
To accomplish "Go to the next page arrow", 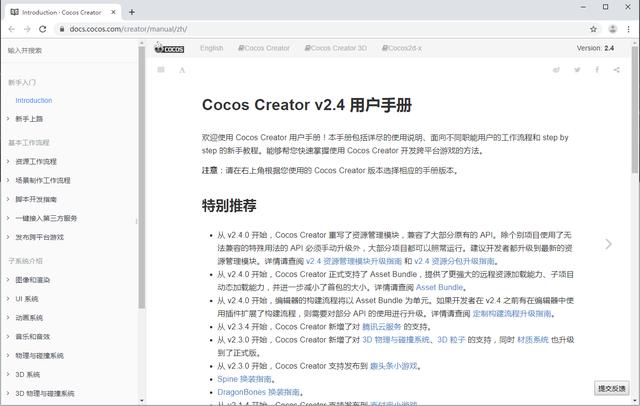I will click(x=609, y=244).
